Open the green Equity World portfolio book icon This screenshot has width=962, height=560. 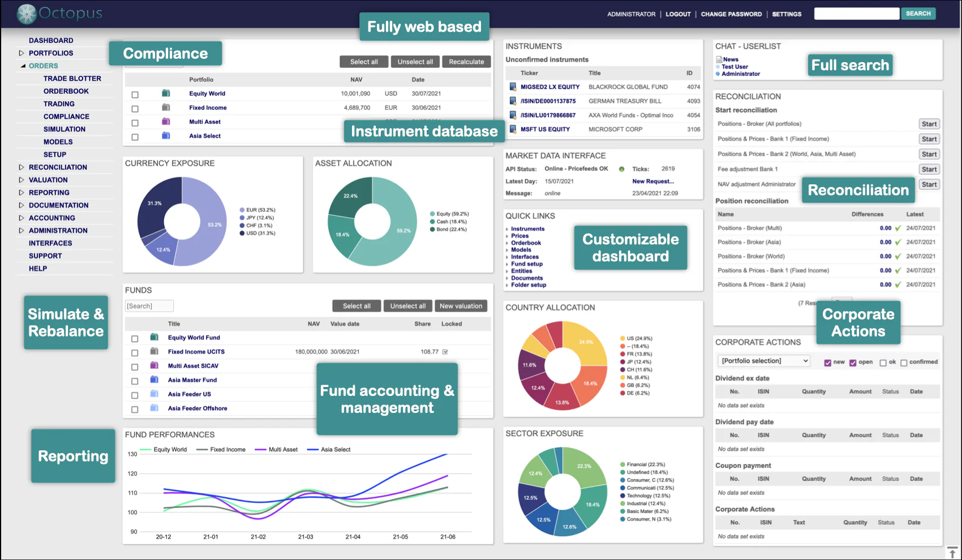tap(166, 93)
